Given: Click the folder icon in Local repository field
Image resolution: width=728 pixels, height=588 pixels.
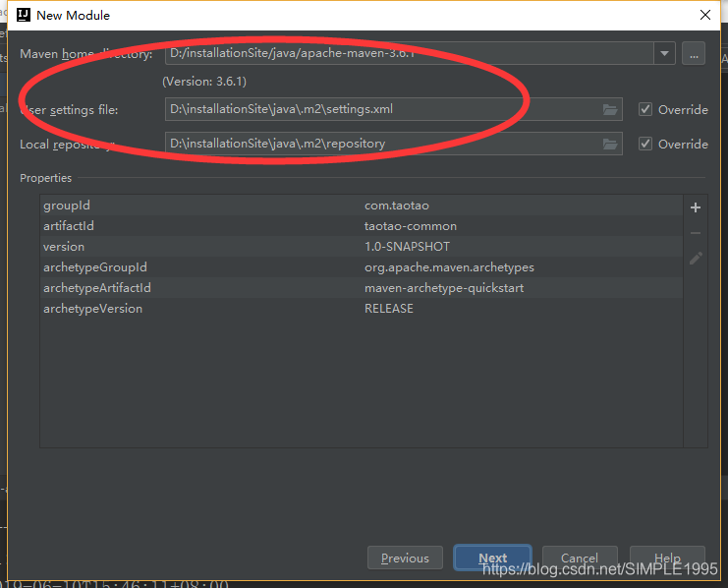Looking at the screenshot, I should (x=609, y=145).
